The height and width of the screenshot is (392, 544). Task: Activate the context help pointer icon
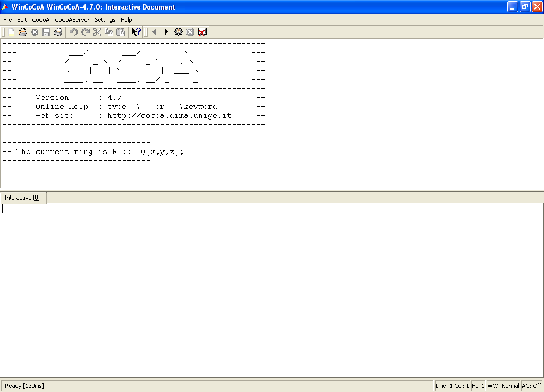tap(136, 32)
